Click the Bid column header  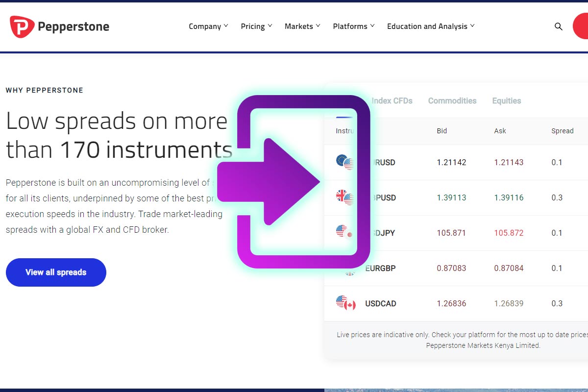[x=442, y=131]
